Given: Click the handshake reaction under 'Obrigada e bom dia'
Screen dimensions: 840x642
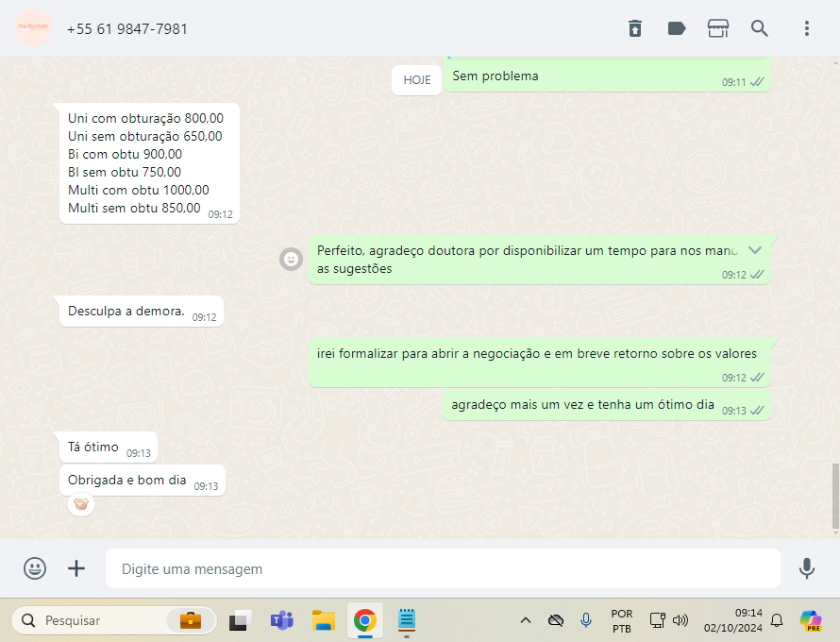Looking at the screenshot, I should coord(81,505).
